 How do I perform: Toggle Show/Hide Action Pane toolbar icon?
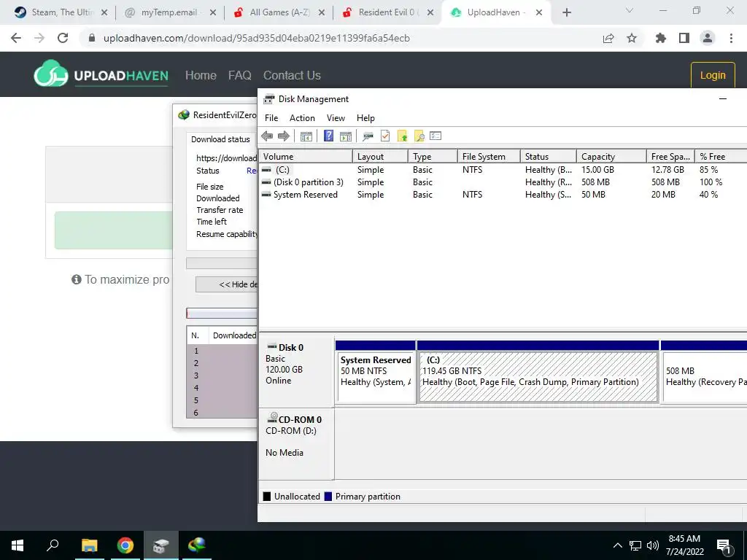346,136
